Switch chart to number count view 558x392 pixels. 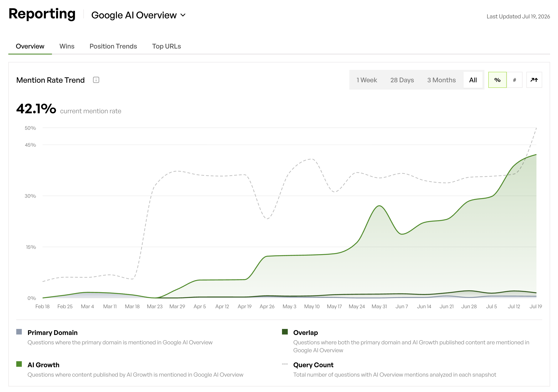tap(515, 80)
